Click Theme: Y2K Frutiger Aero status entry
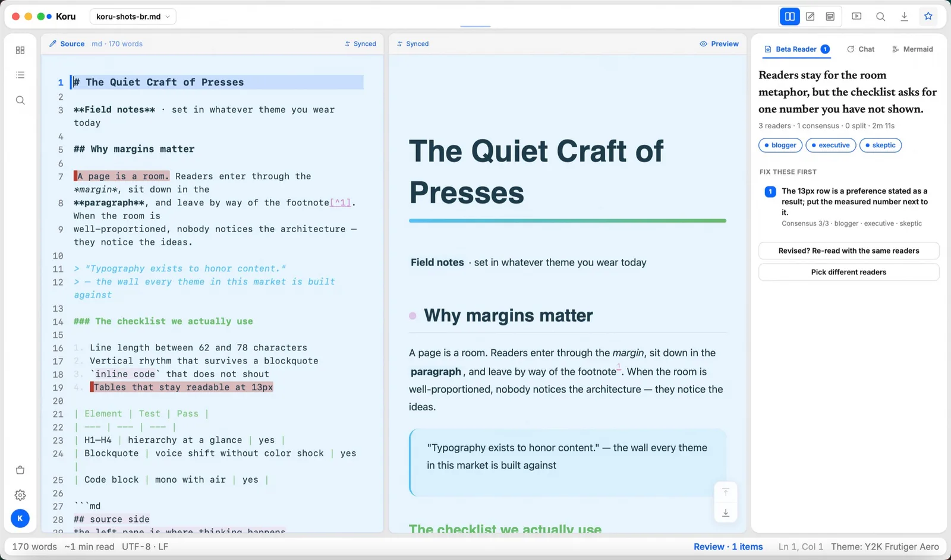 click(x=885, y=547)
